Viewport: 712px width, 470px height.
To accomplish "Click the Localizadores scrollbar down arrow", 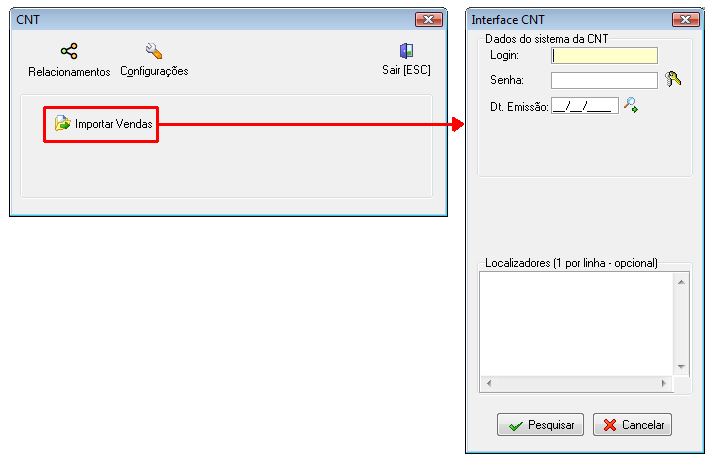I will pyautogui.click(x=681, y=366).
